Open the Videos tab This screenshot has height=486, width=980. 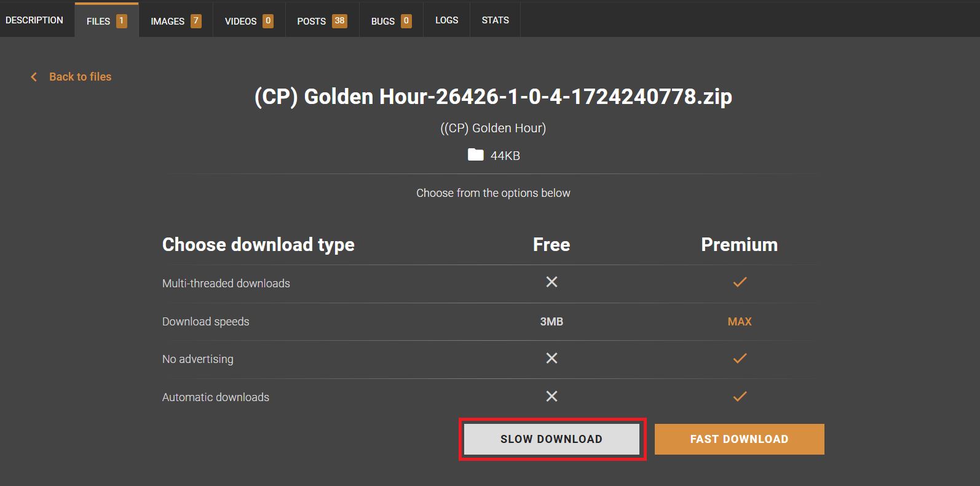248,21
